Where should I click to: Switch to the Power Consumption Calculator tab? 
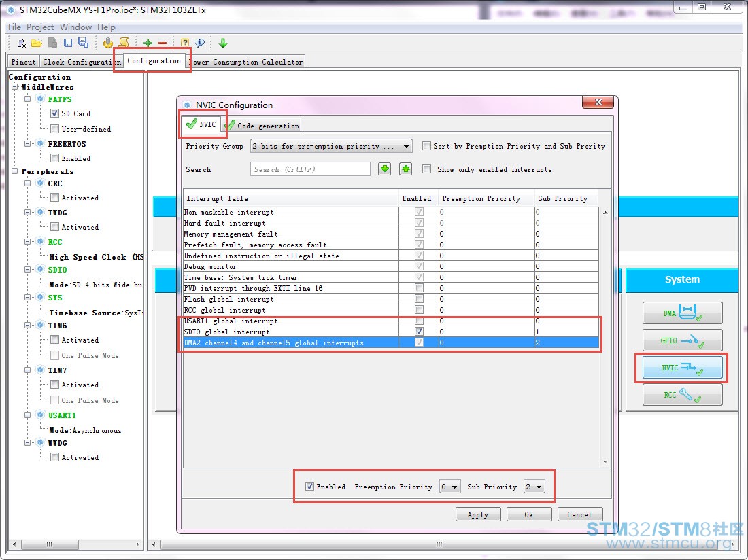(246, 62)
